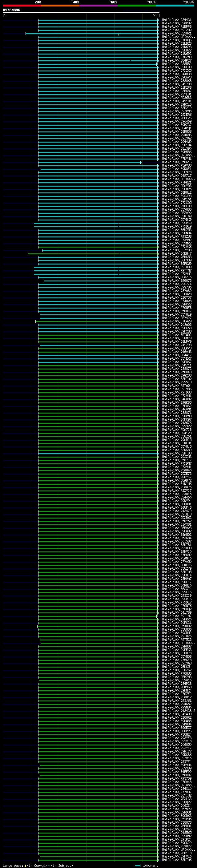197x868 pixels.
Task: Click the green ~80% identity legend segment
Action: pos(137,6)
